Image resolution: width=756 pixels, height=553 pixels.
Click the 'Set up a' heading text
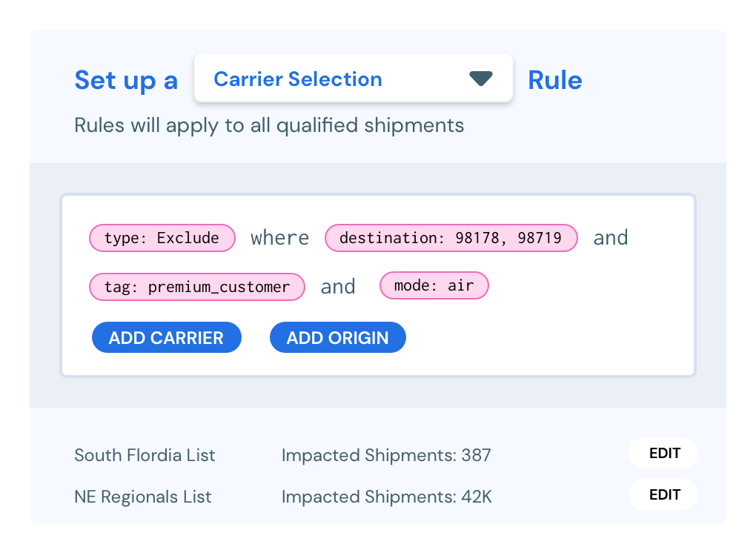click(126, 80)
